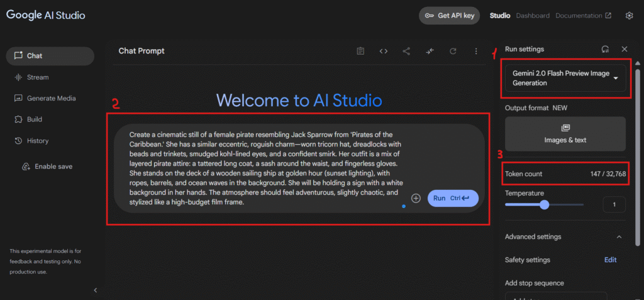644x300 pixels.
Task: Open the Dashboard tab
Action: click(533, 16)
